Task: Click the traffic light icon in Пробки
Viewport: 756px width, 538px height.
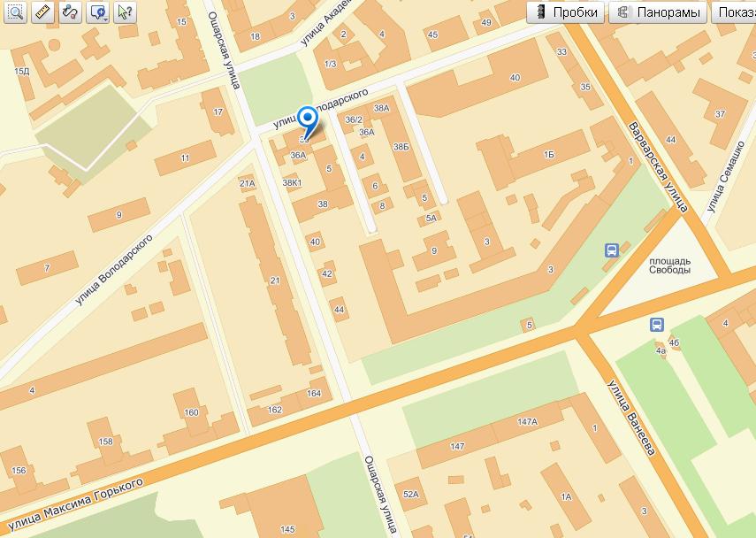Action: tap(541, 12)
